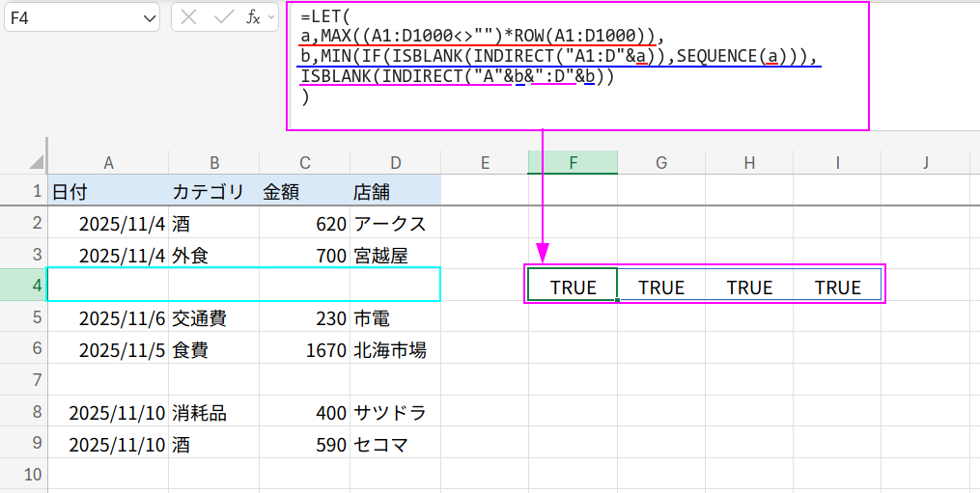Image resolution: width=980 pixels, height=493 pixels.
Task: Select cell containing 市電
Action: click(395, 317)
